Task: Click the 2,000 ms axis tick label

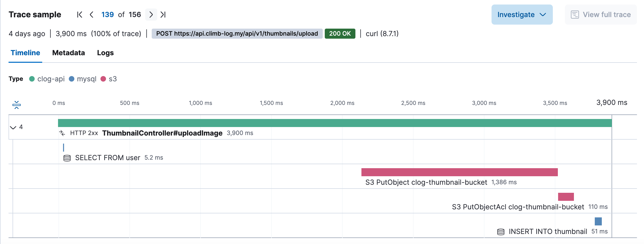Action: coord(342,103)
